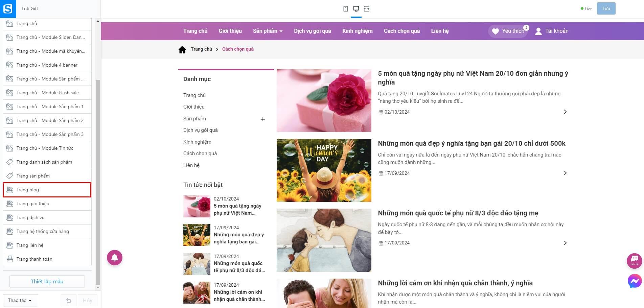Go to Trang chủ in purple navbar
Screen dimensions: 644x308
click(195, 31)
